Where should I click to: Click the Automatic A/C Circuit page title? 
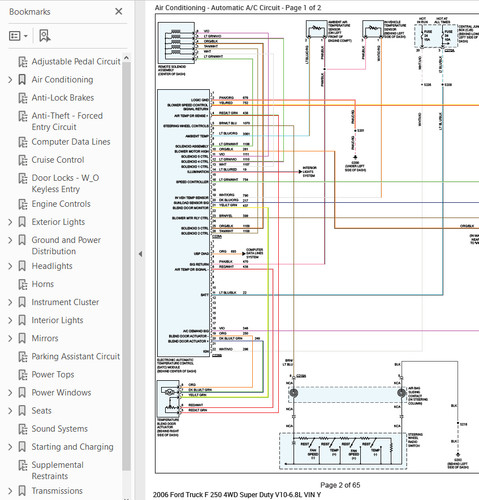[238, 8]
